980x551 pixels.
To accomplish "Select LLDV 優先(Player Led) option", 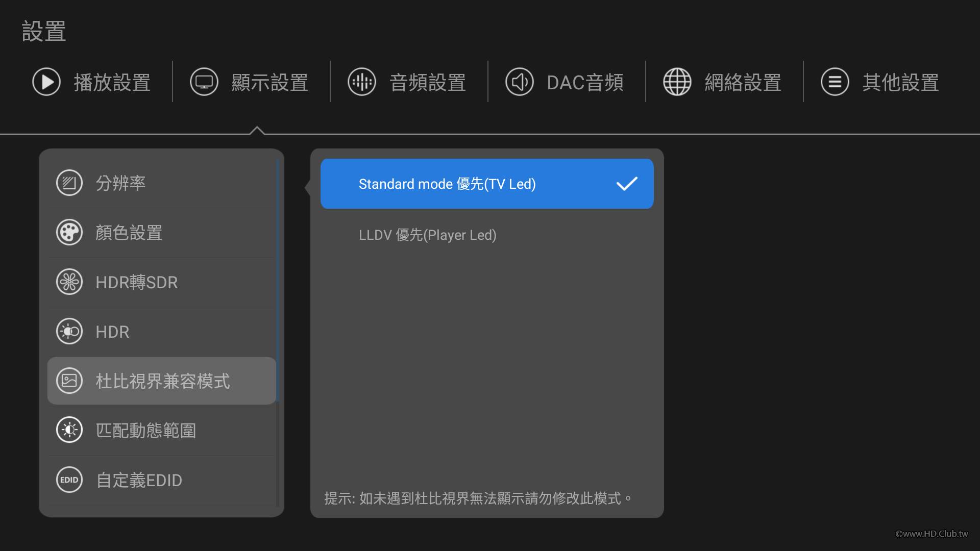I will coord(428,235).
